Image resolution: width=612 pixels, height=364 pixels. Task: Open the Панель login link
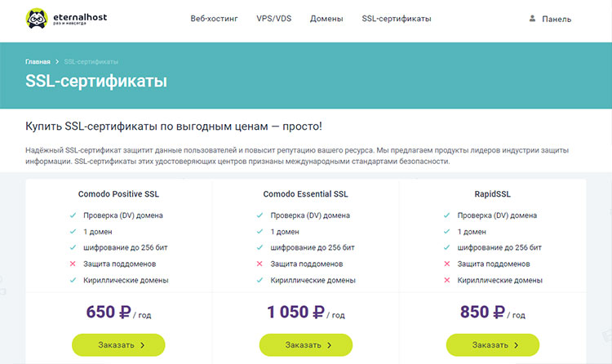pos(557,19)
